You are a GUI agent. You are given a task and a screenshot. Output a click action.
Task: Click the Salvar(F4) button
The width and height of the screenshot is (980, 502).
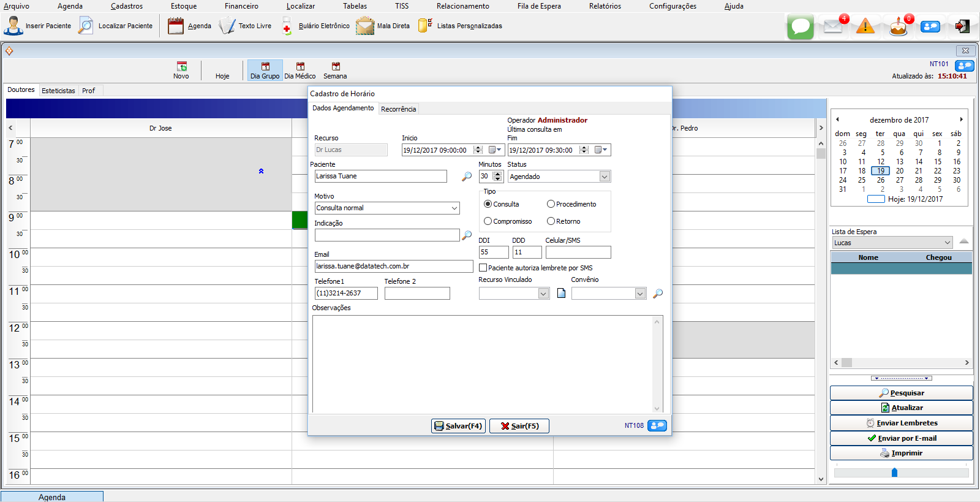coord(458,426)
